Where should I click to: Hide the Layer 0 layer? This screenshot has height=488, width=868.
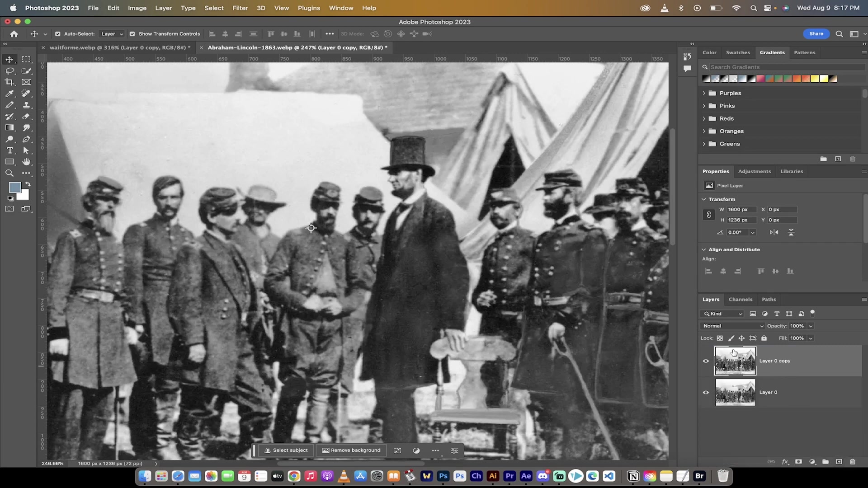point(706,392)
